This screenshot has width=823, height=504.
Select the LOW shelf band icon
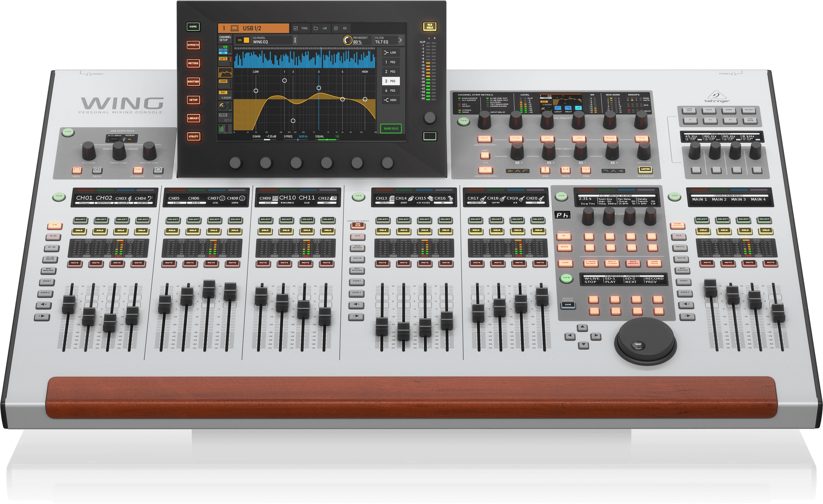coord(386,53)
